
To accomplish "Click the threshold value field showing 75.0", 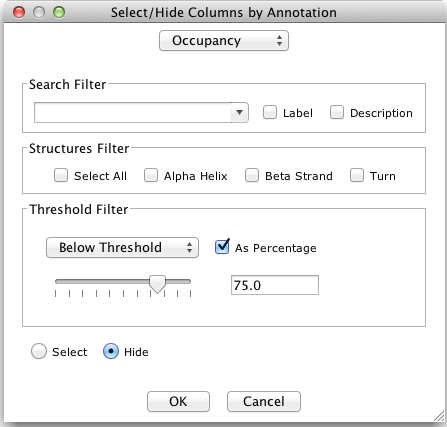I will [x=275, y=285].
